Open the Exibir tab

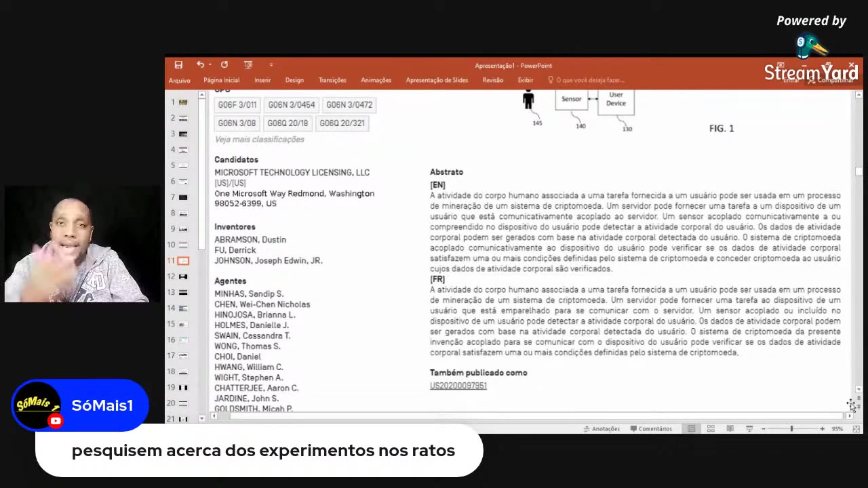526,80
